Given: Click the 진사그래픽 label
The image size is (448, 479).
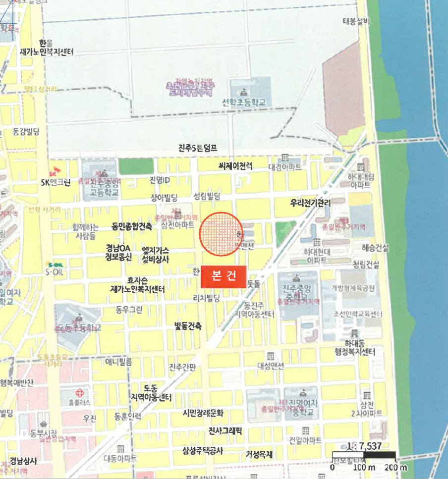Looking at the screenshot, I should [225, 431].
